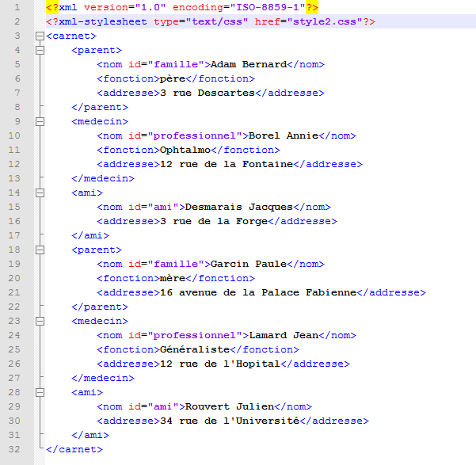Click the closing </ami> tag on line 31
Screen dimensions: 476x465
click(90, 435)
